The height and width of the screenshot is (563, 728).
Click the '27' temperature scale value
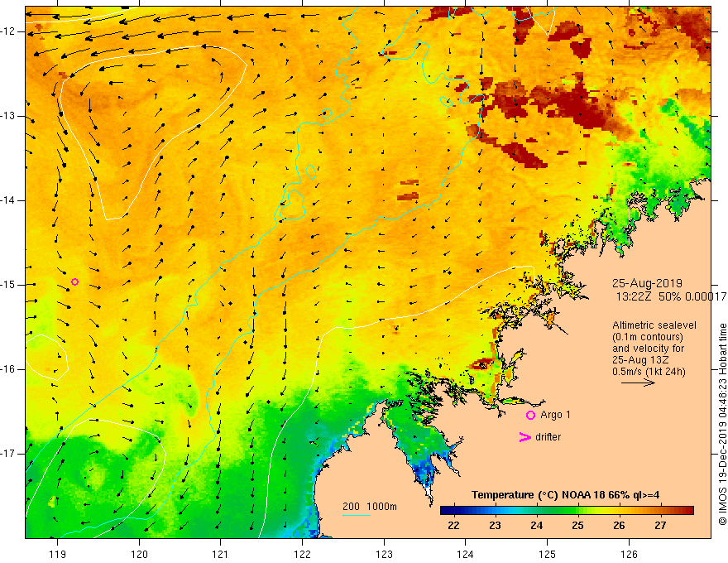pyautogui.click(x=660, y=526)
